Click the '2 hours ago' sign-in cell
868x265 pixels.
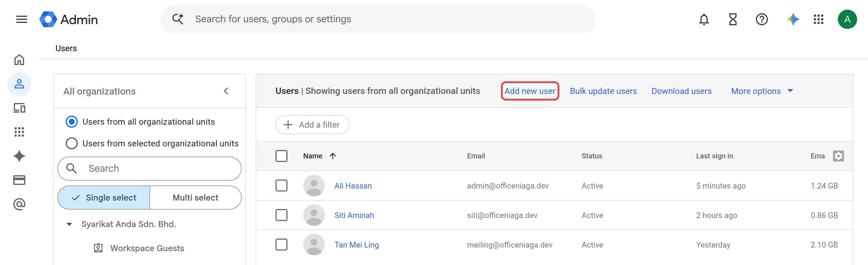click(x=716, y=215)
